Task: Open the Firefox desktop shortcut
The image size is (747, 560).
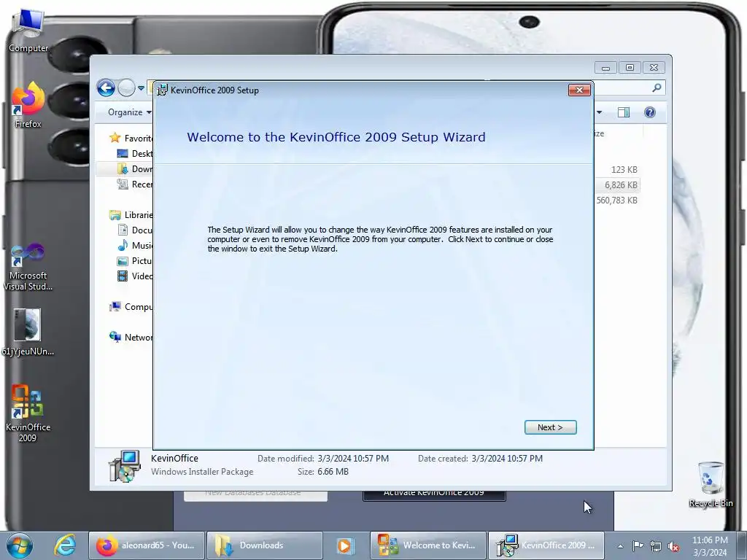Action: (28, 105)
